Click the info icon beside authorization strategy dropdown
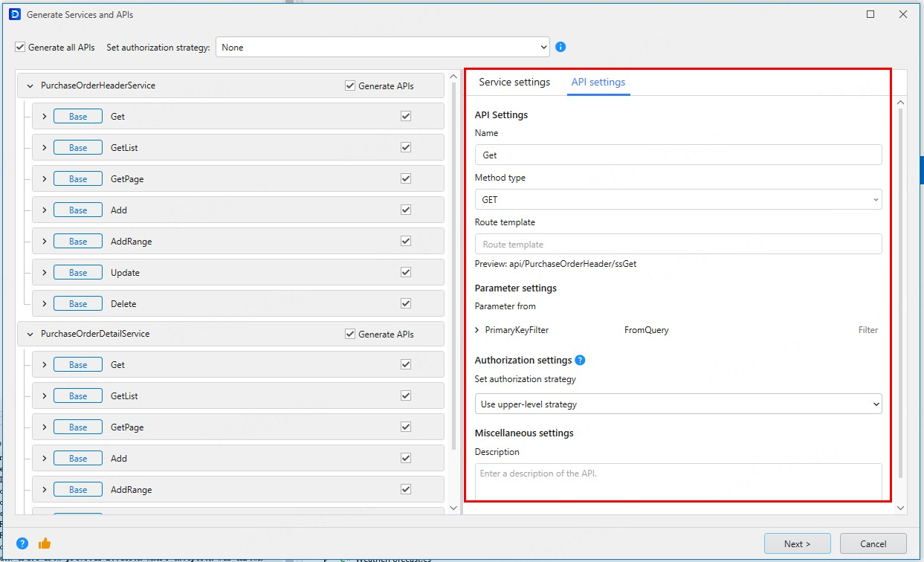This screenshot has width=924, height=562. pyautogui.click(x=560, y=47)
